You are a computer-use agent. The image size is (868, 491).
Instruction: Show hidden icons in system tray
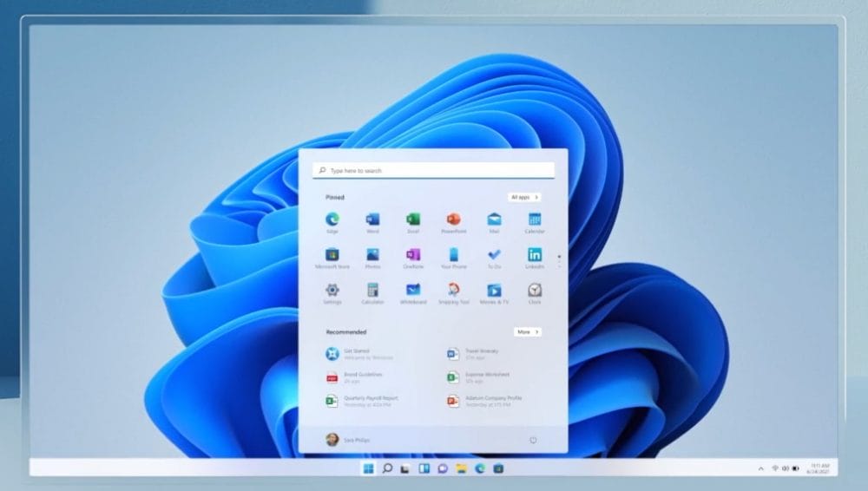pos(760,468)
